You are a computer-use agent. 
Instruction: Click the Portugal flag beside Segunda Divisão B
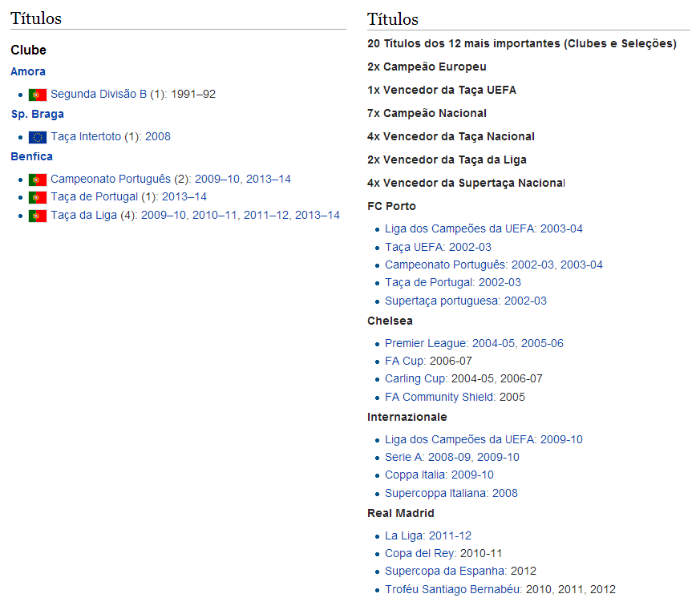coord(38,95)
